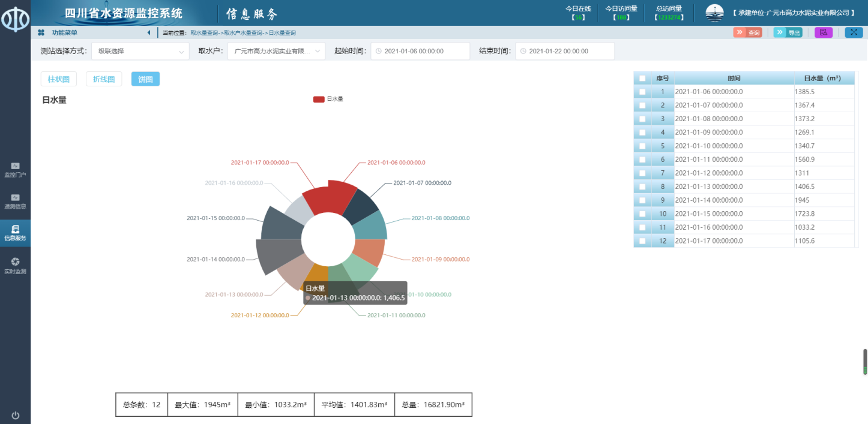Click the power icon at sidebar bottom
Viewport: 868px width, 424px height.
pos(15,416)
